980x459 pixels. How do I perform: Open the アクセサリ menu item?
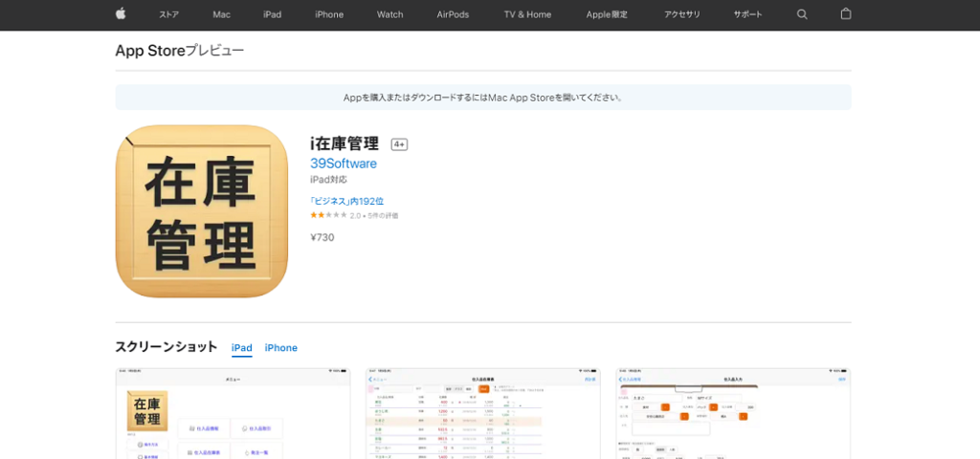(x=681, y=14)
